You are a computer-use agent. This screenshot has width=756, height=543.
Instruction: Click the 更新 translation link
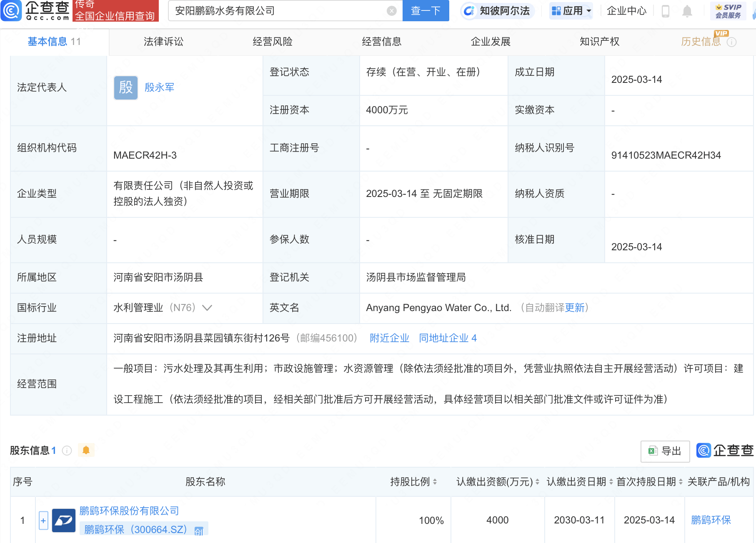click(x=575, y=308)
